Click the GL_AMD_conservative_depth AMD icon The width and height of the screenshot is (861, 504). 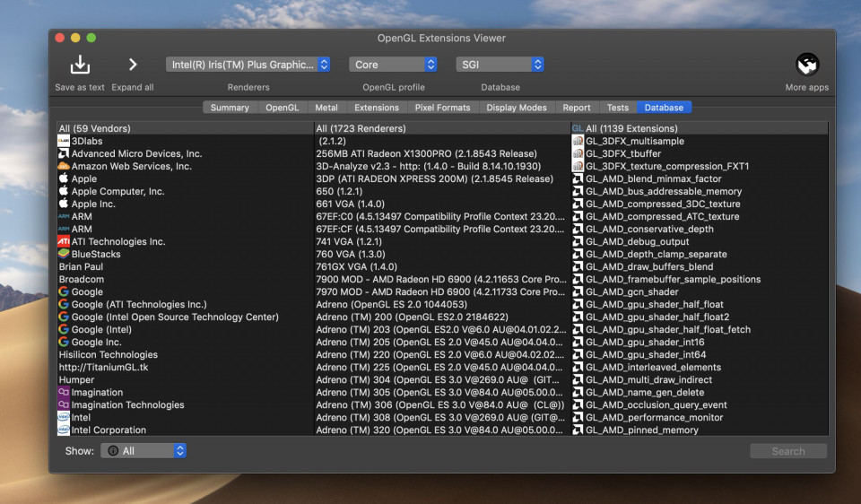click(578, 229)
